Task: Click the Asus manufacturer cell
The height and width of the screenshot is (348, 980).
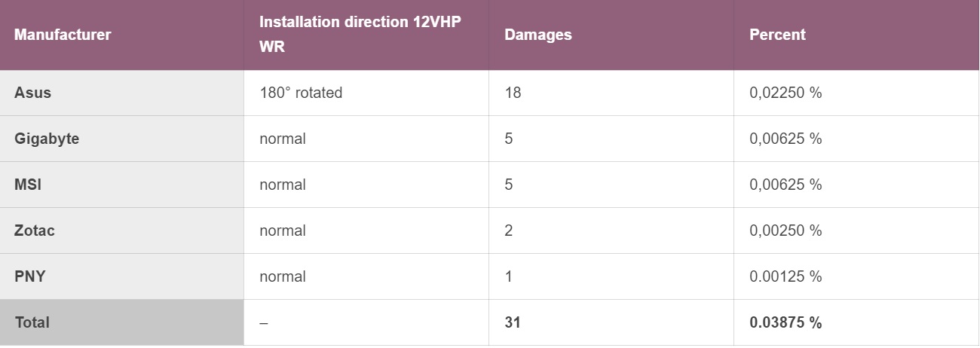Action: pyautogui.click(x=33, y=93)
